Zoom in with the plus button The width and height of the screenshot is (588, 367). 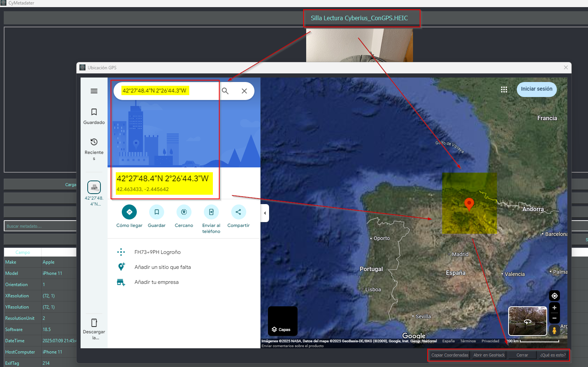pos(554,308)
